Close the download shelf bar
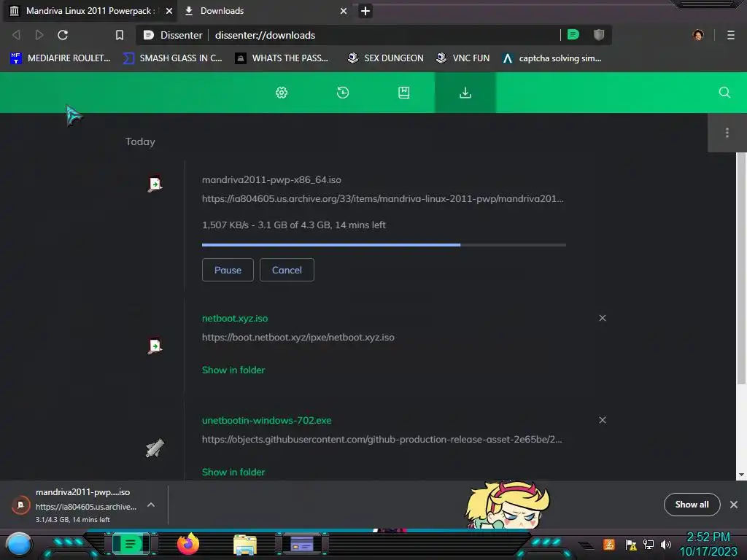The height and width of the screenshot is (560, 747). coord(734,505)
